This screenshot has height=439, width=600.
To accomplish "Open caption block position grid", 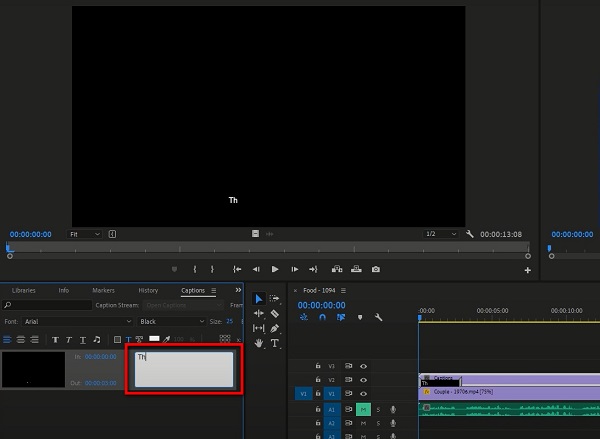I will click(x=225, y=339).
